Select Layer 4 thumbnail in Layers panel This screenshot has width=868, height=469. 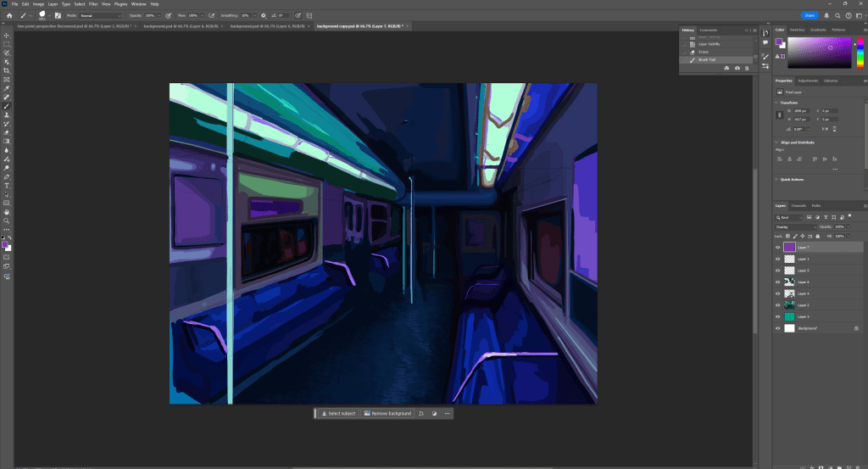pyautogui.click(x=789, y=293)
